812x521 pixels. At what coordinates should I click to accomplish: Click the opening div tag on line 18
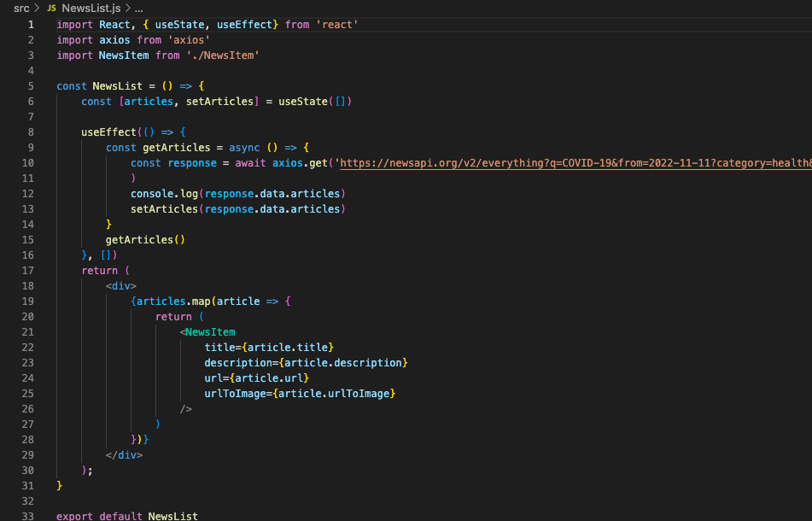(121, 286)
